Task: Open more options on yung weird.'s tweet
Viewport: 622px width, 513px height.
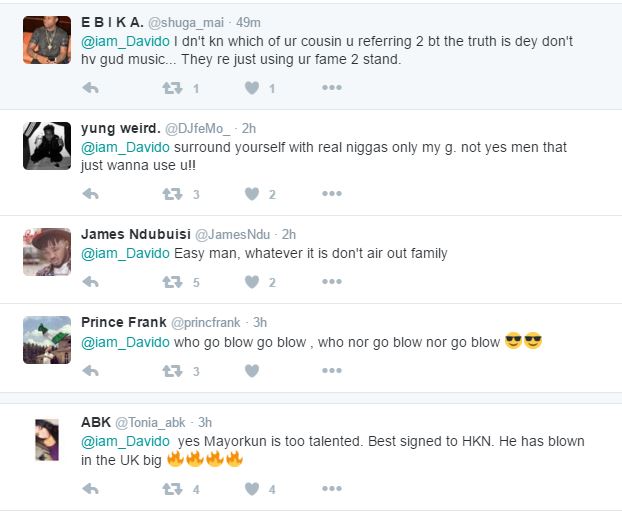Action: (x=332, y=194)
